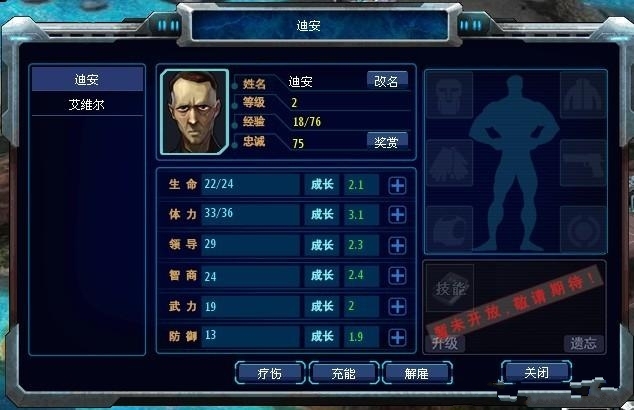Raise 武力 with the plus icon
The width and height of the screenshot is (634, 410).
[397, 306]
